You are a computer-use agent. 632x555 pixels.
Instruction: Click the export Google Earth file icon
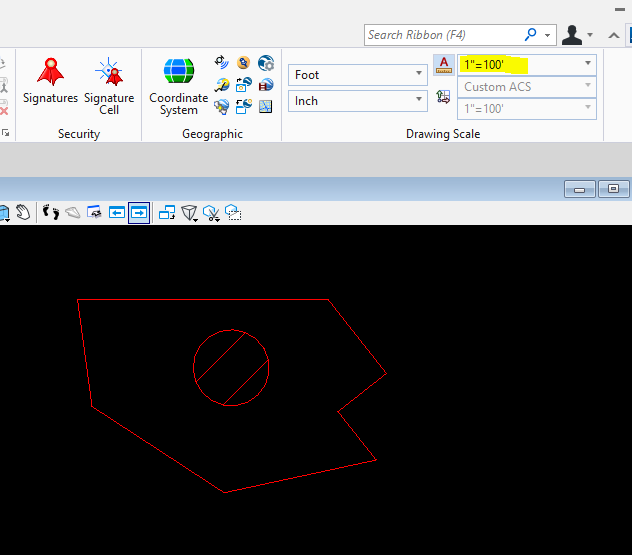221,85
